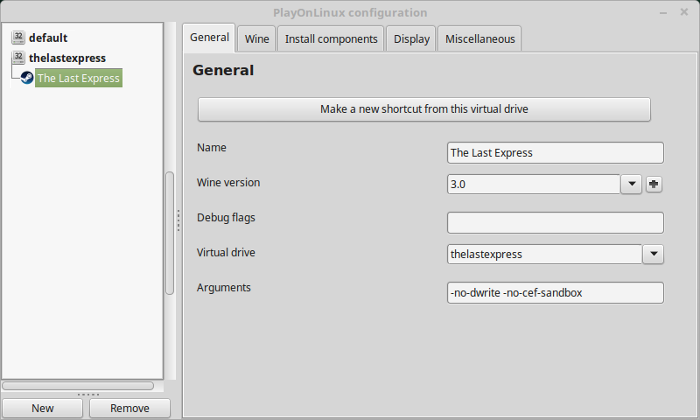Click the New button
The height and width of the screenshot is (420, 700).
pyautogui.click(x=42, y=408)
